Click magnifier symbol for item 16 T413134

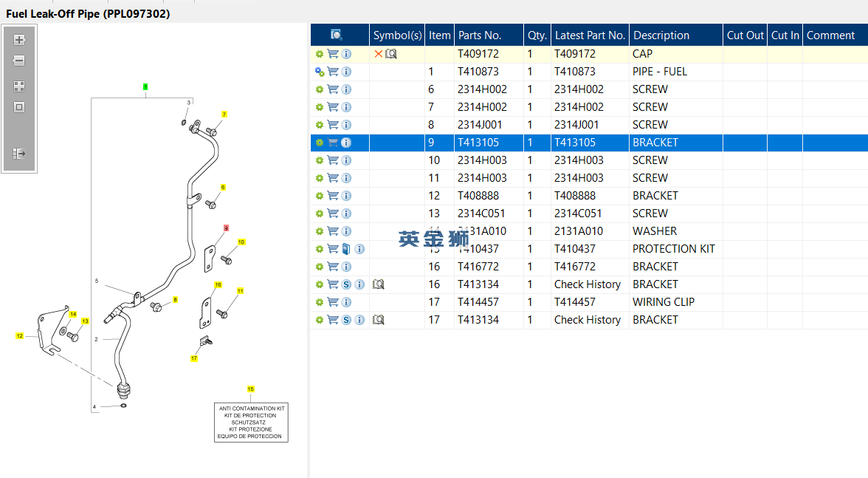click(379, 284)
